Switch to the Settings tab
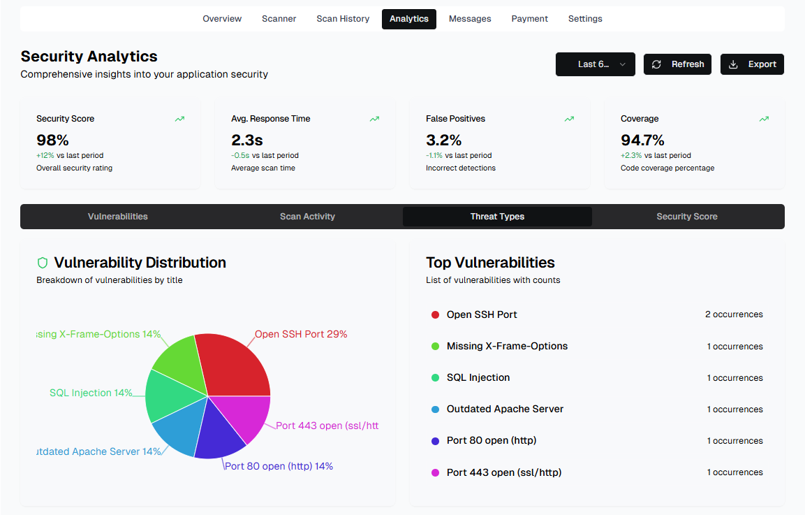The height and width of the screenshot is (515, 812). pos(585,19)
